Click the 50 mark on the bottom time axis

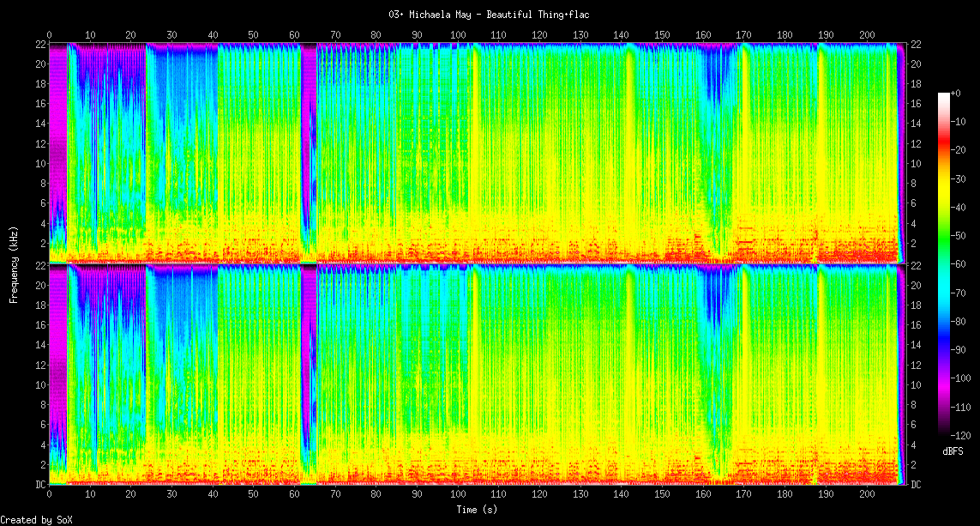point(254,495)
